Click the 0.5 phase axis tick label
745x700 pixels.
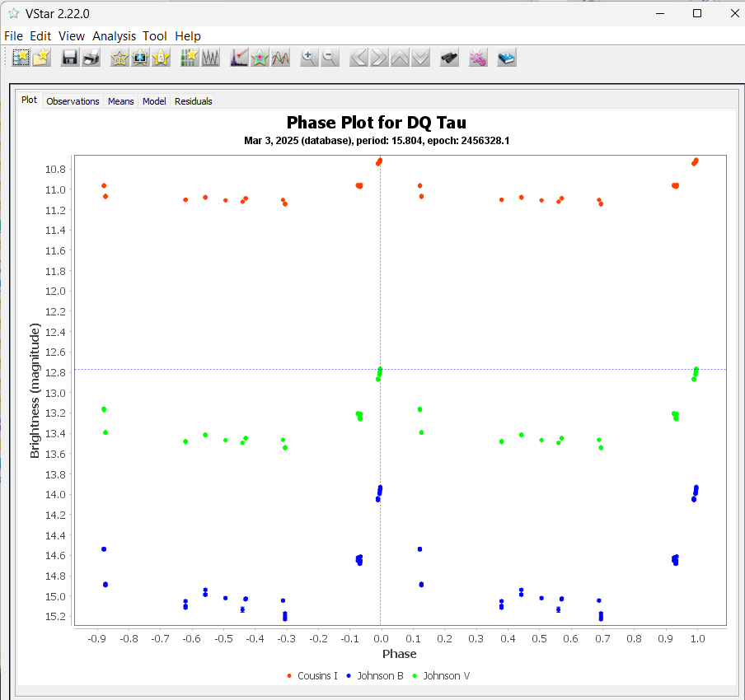[x=539, y=639]
